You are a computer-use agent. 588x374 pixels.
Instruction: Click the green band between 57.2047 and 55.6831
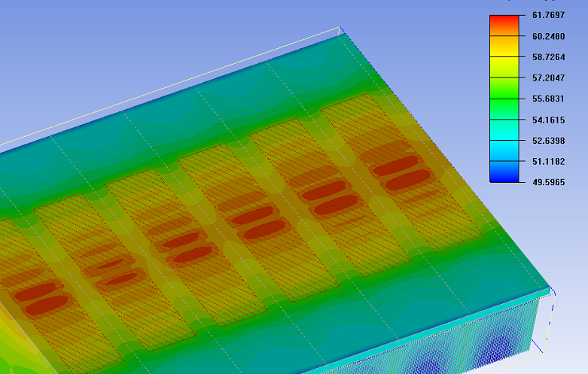coord(504,88)
